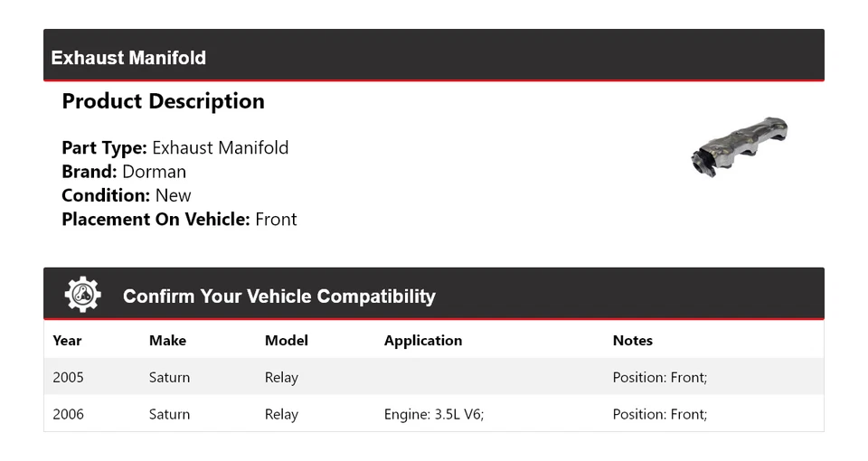Screen dimensions: 868x461
Task: Click the Part Type: Exhaust Manifold line
Action: coord(175,148)
